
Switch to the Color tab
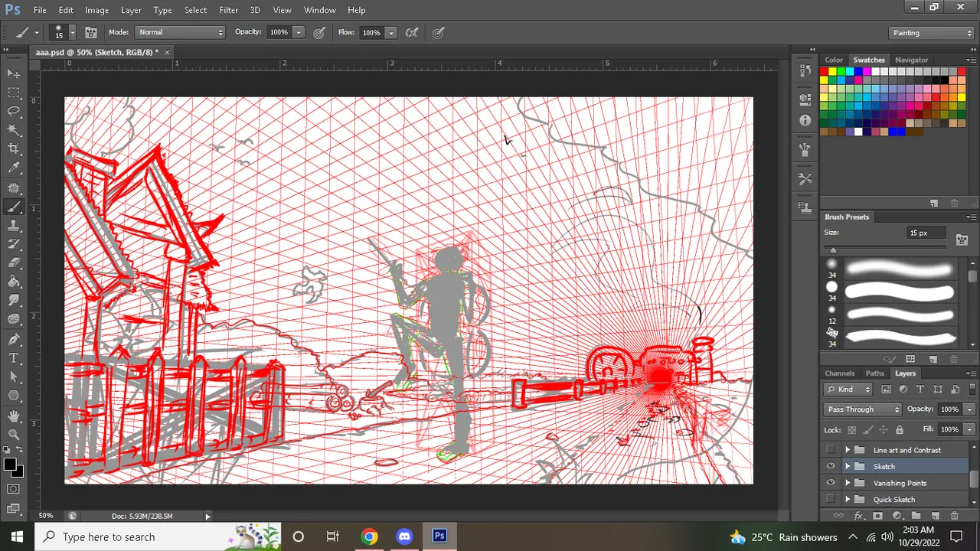(834, 60)
